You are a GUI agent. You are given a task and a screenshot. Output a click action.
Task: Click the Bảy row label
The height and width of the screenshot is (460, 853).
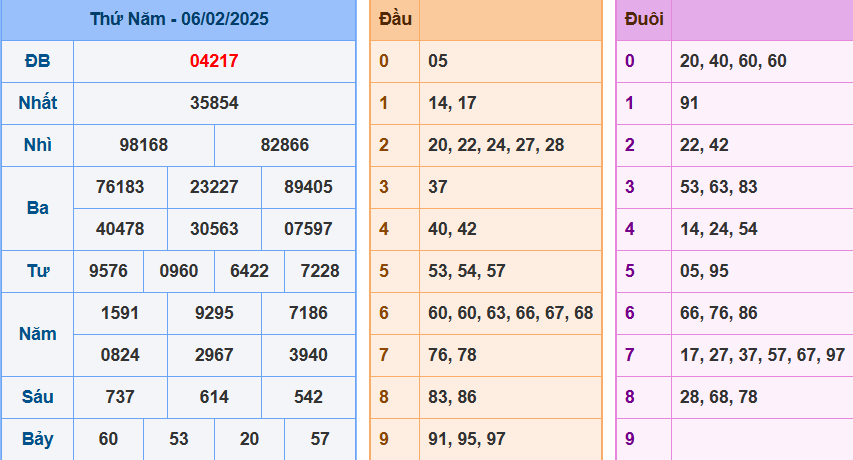click(38, 439)
